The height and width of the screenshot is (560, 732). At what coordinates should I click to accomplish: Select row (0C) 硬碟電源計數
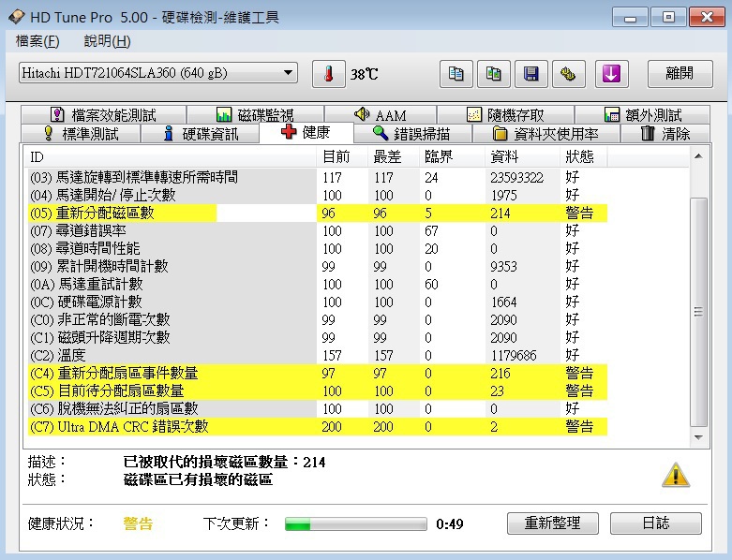point(318,302)
